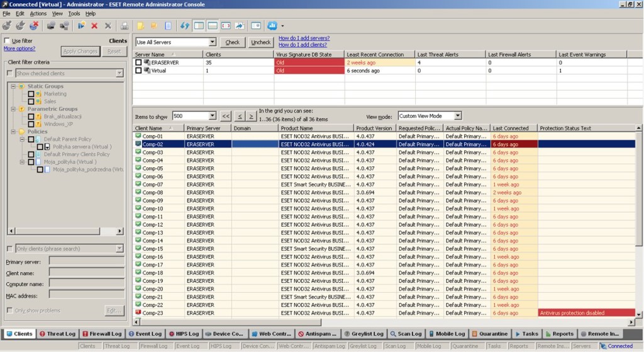Click the blue refresh arrows icon
Image resolution: width=644 pixels, height=352 pixels.
coord(184,26)
